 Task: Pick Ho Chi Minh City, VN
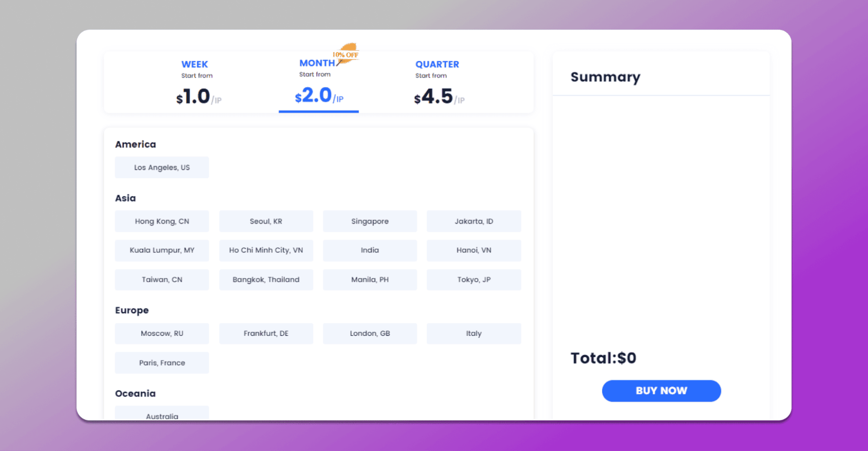[x=266, y=250]
